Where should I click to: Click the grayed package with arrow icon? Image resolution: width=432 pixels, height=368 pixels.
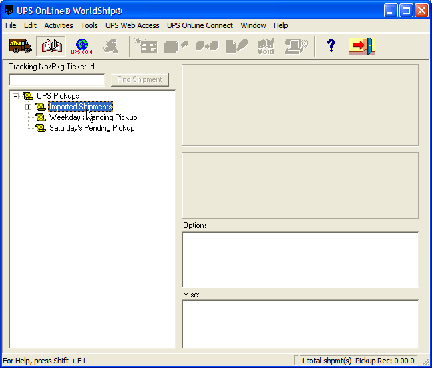point(176,46)
